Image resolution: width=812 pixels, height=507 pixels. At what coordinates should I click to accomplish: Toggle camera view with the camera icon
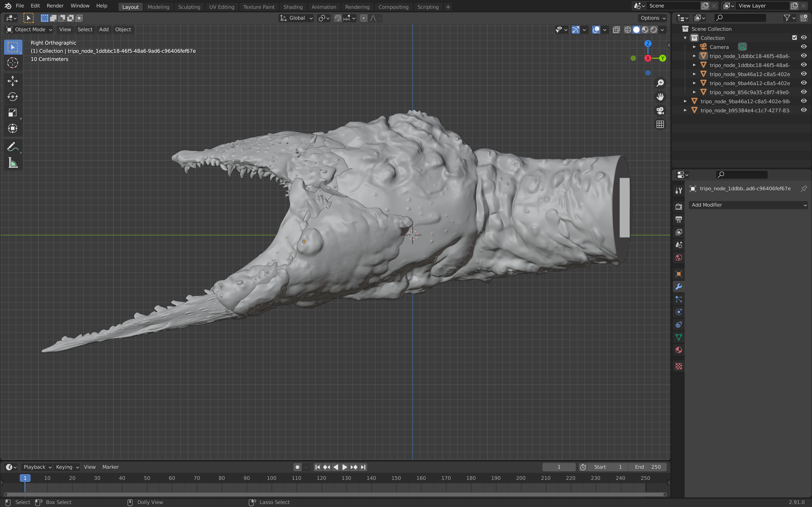[660, 110]
